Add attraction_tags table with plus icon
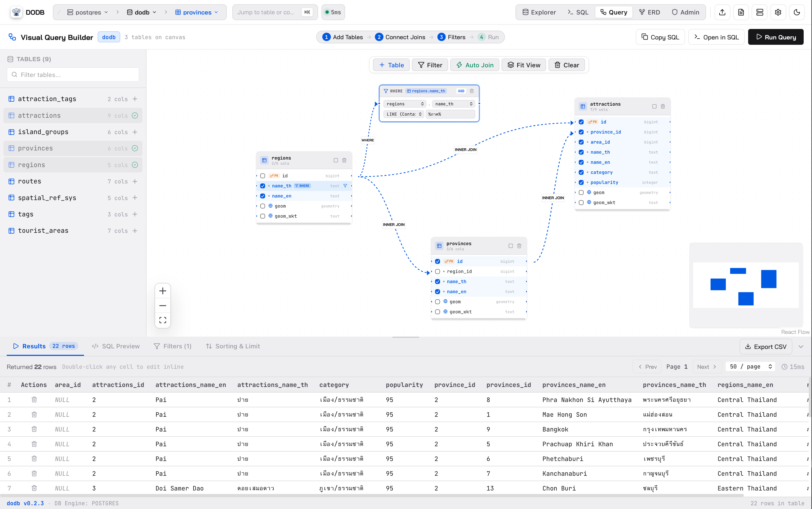 pyautogui.click(x=135, y=99)
